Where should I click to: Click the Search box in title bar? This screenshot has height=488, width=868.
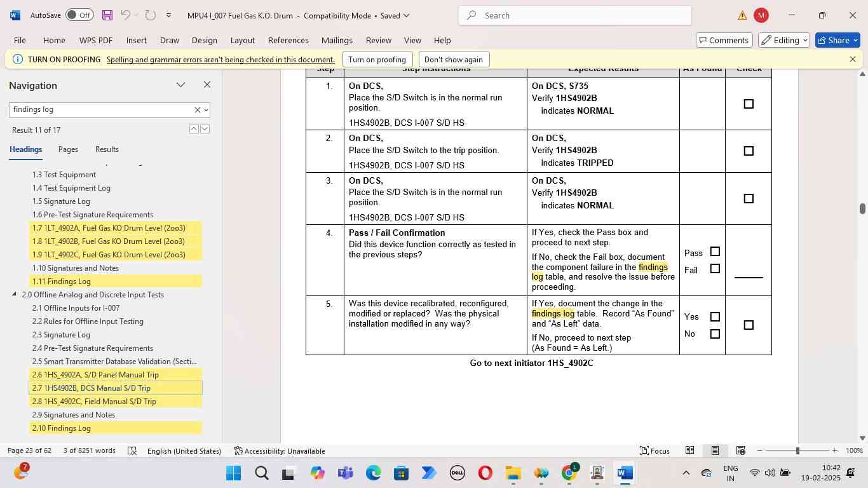(575, 15)
